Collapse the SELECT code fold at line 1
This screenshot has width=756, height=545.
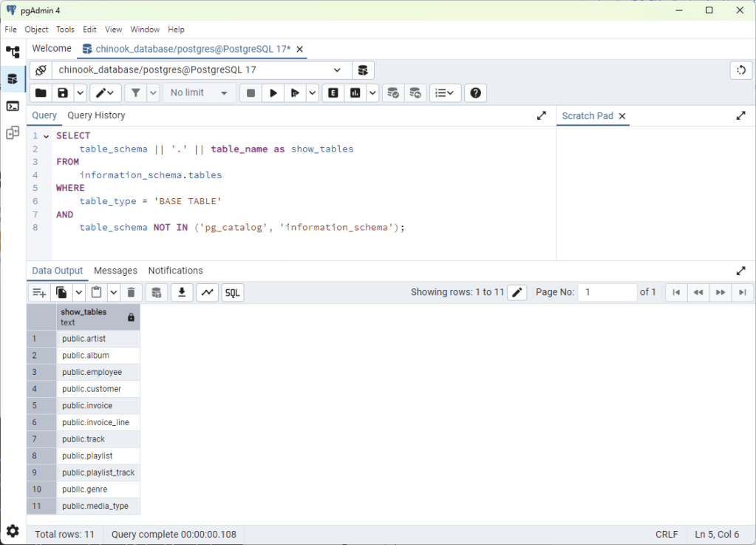click(x=46, y=136)
